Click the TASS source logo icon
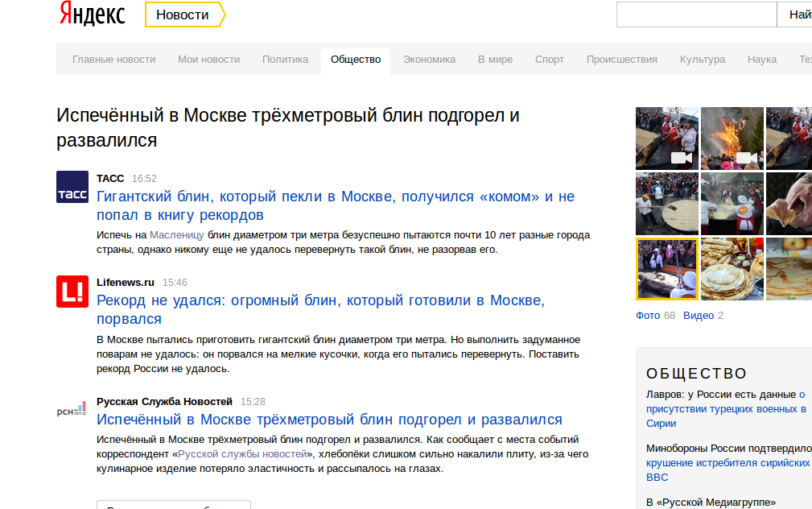 click(72, 187)
